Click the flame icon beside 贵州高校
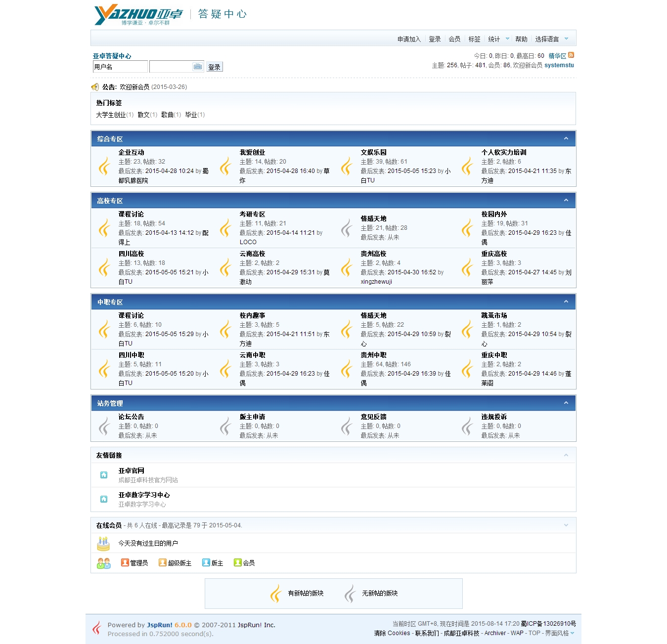The image size is (667, 644). pos(346,268)
